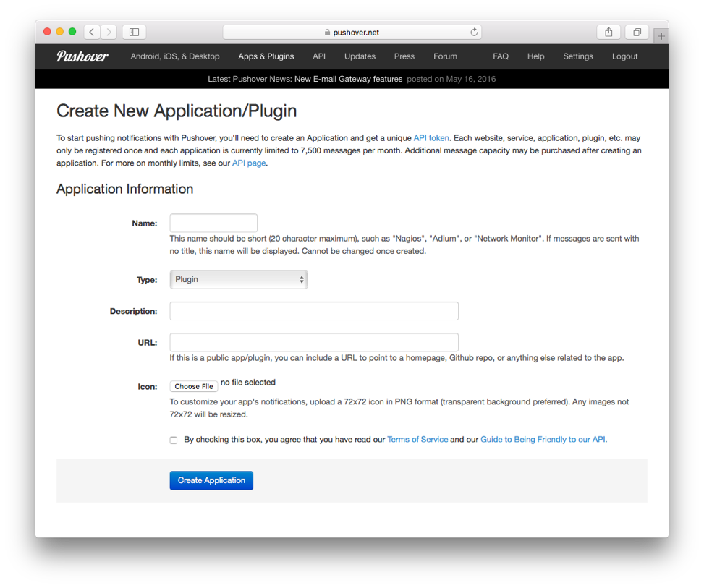
Task: Open the Type dropdown showing Plugin
Action: 239,279
